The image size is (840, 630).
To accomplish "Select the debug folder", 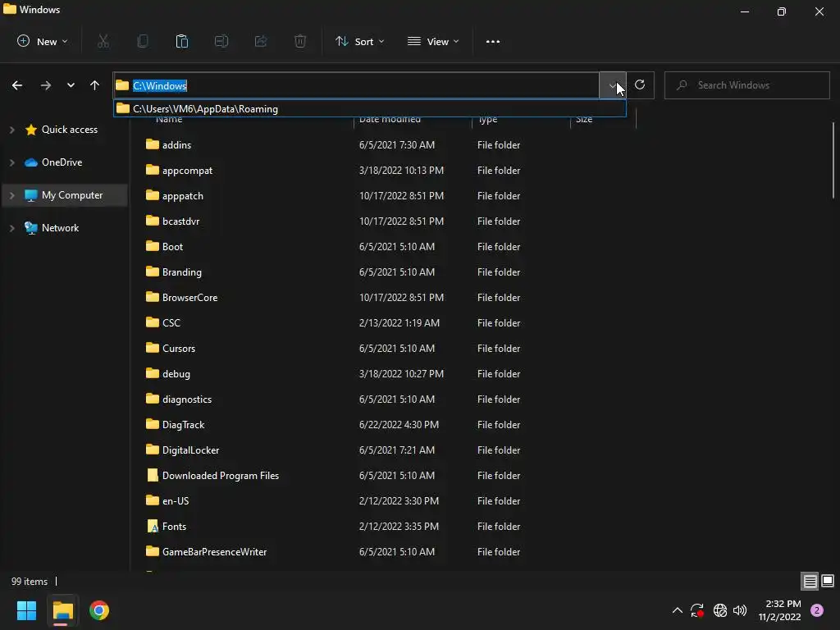I will [x=176, y=374].
